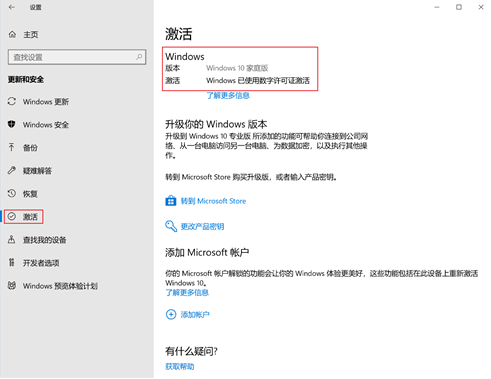Click into the 查找设置 search field
491x379 pixels.
point(77,57)
